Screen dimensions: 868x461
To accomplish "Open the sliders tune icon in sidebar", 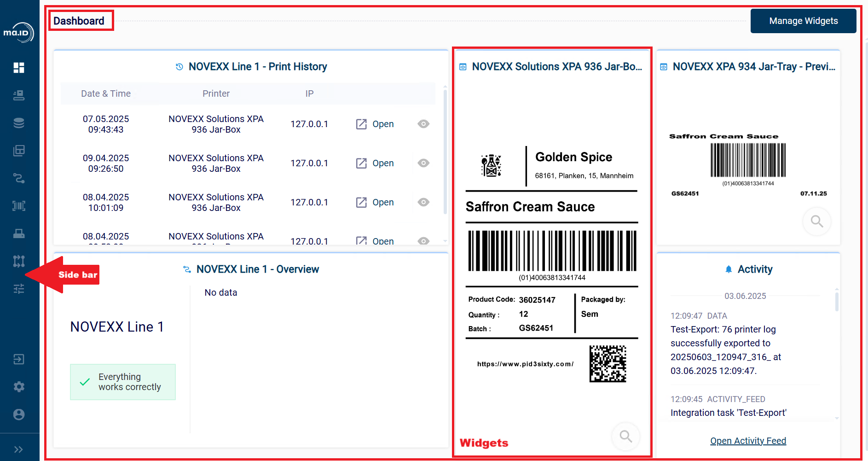I will coord(19,289).
